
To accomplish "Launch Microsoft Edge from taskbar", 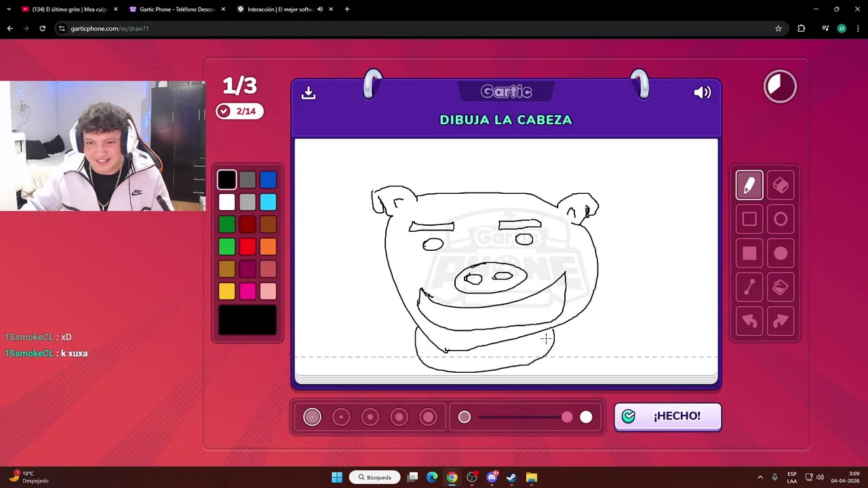I will coord(432,477).
